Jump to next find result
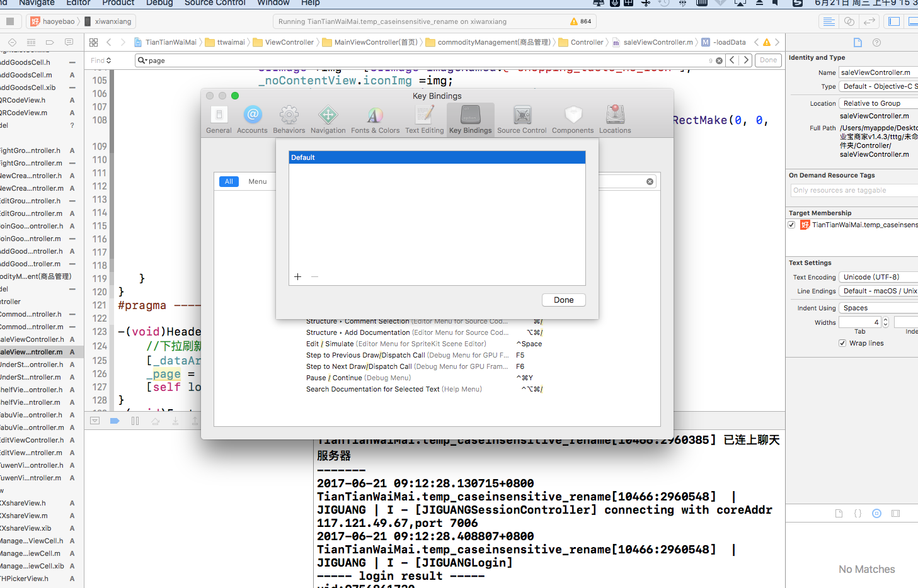 pos(746,60)
